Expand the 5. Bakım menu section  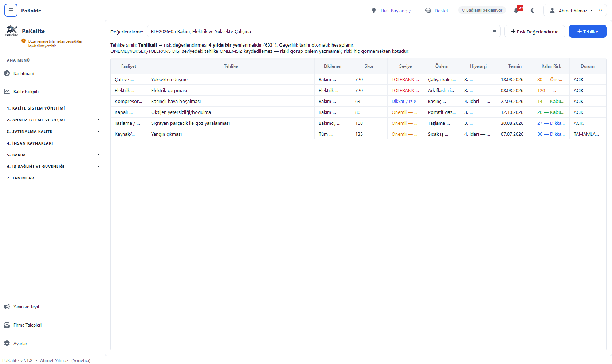52,155
